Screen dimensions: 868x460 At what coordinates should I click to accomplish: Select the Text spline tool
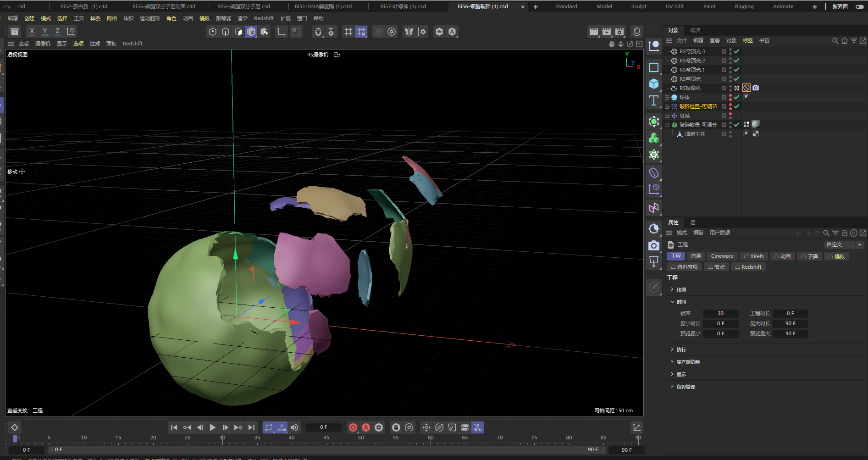[654, 100]
